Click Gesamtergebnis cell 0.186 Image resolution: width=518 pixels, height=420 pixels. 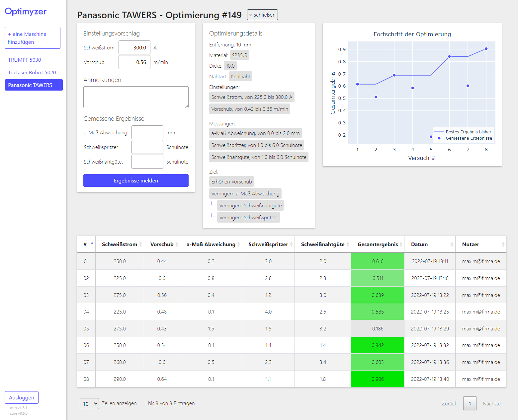(x=378, y=328)
